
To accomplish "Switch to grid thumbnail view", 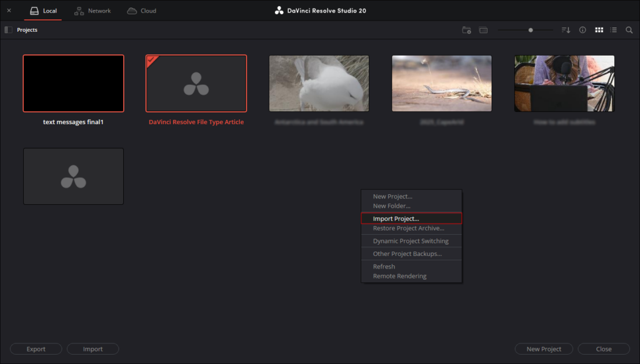I will tap(599, 30).
